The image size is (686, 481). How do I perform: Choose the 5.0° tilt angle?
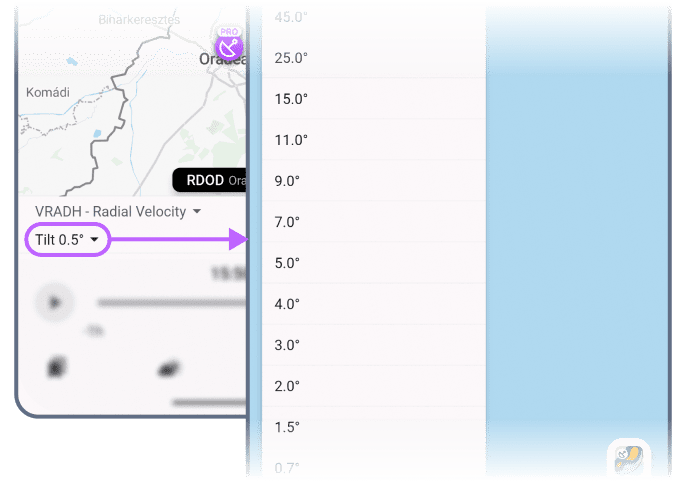(374, 263)
